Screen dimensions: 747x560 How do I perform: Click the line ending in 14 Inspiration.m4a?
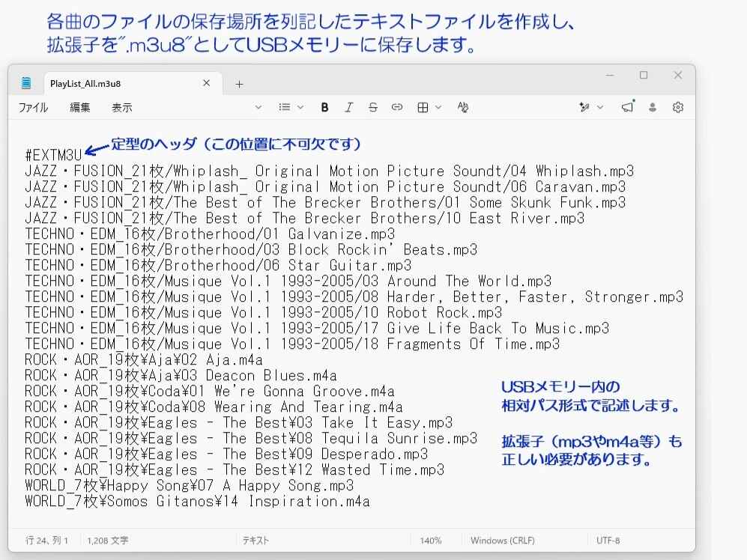point(197,501)
